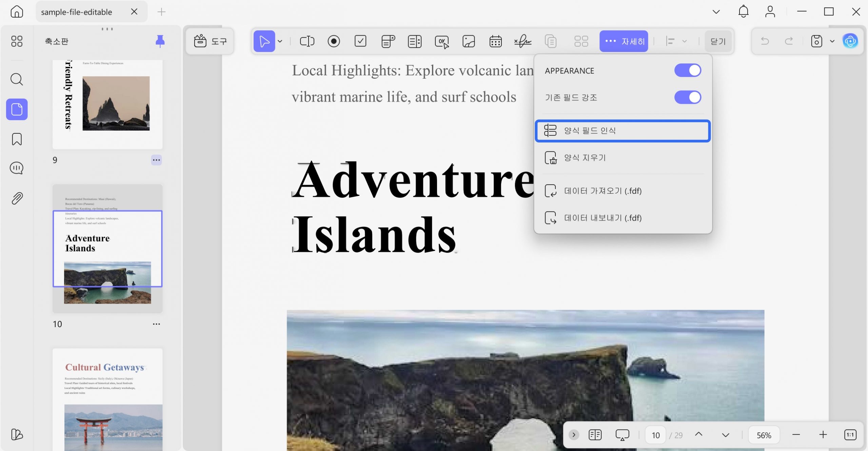Screen dimensions: 868x451
Task: Toggle the APPEARANCE switch off
Action: click(x=688, y=71)
